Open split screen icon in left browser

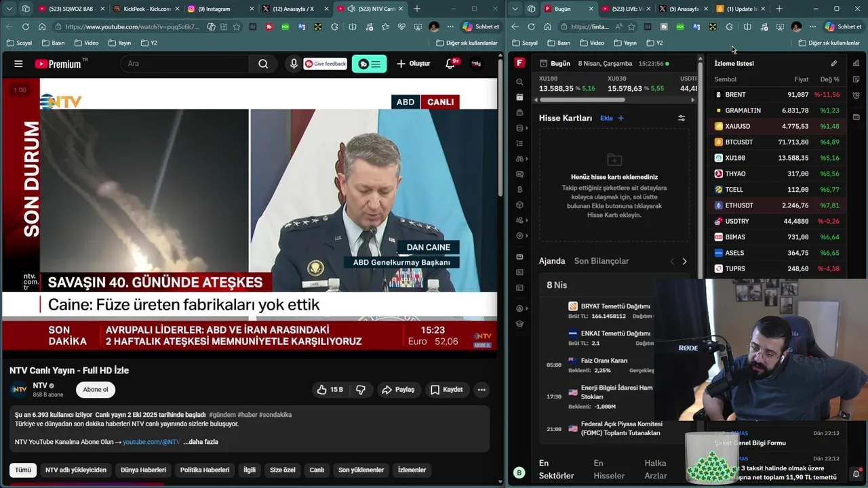point(353,26)
